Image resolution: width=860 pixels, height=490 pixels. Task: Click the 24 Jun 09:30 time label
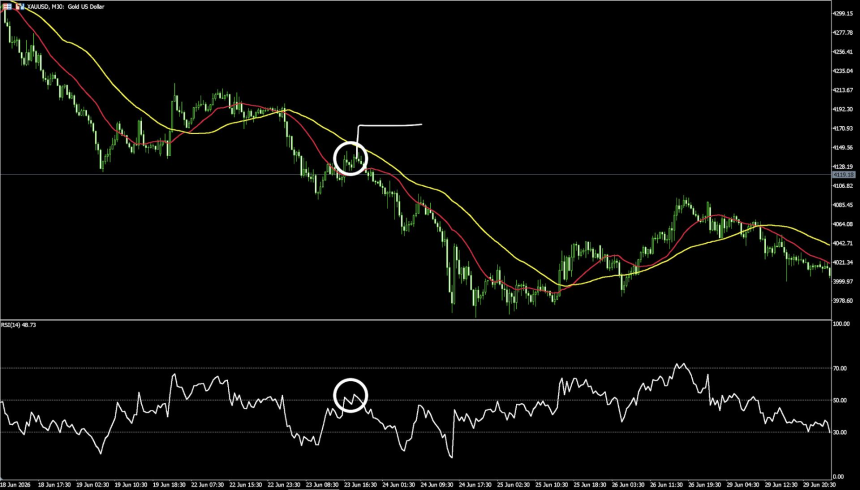click(x=437, y=485)
